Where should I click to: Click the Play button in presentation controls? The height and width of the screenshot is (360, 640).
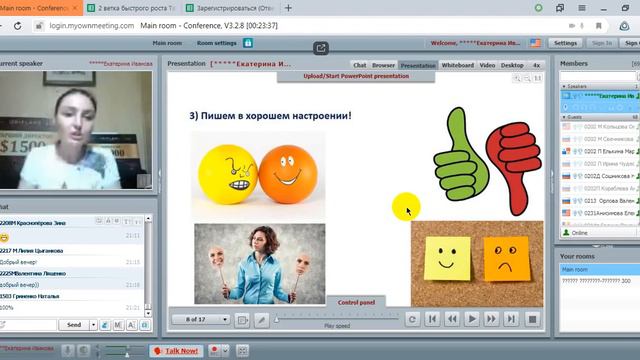pyautogui.click(x=471, y=319)
